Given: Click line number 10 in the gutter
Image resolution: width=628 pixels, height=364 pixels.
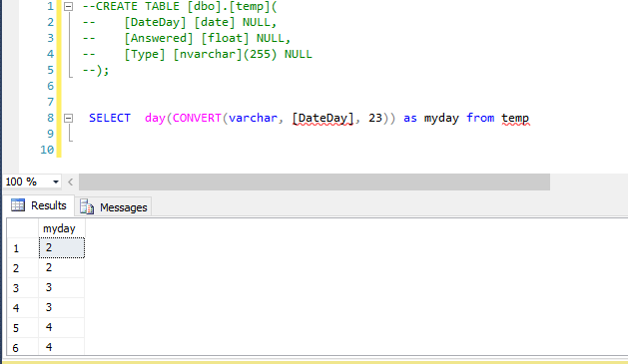Looking at the screenshot, I should (x=47, y=150).
